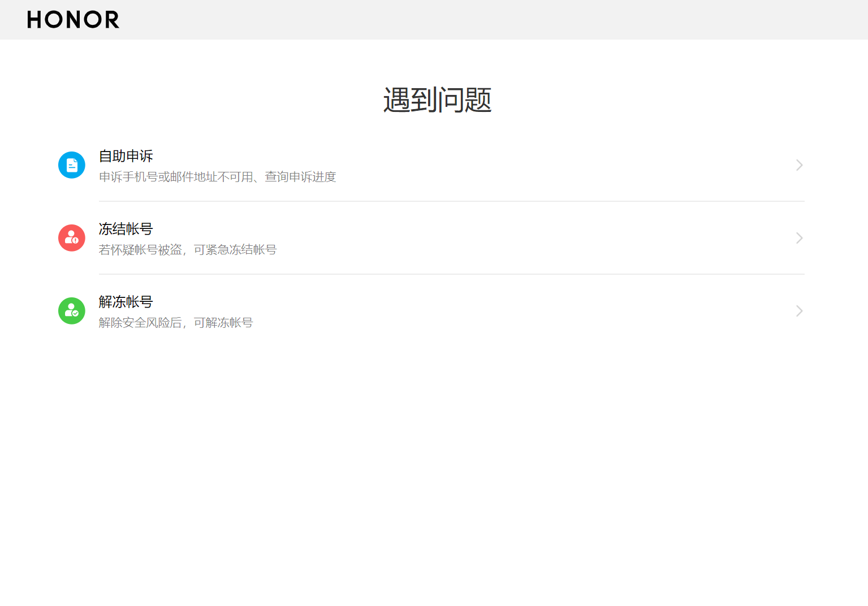Click the red user-alert icon for 冻结帐号
868x606 pixels.
pyautogui.click(x=72, y=238)
